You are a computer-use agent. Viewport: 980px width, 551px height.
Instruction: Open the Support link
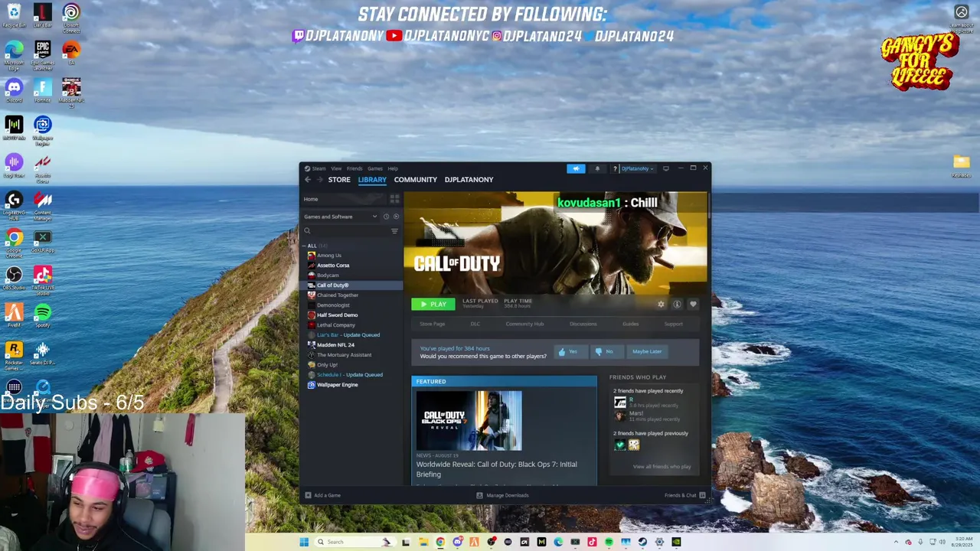pos(673,324)
